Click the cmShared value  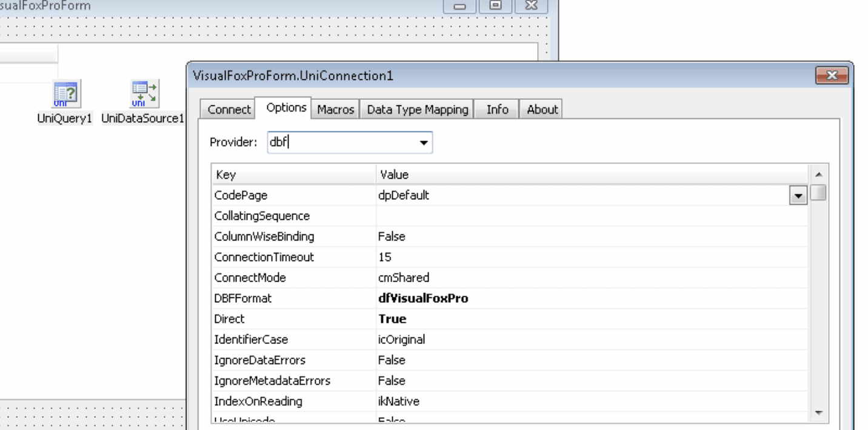click(x=592, y=278)
